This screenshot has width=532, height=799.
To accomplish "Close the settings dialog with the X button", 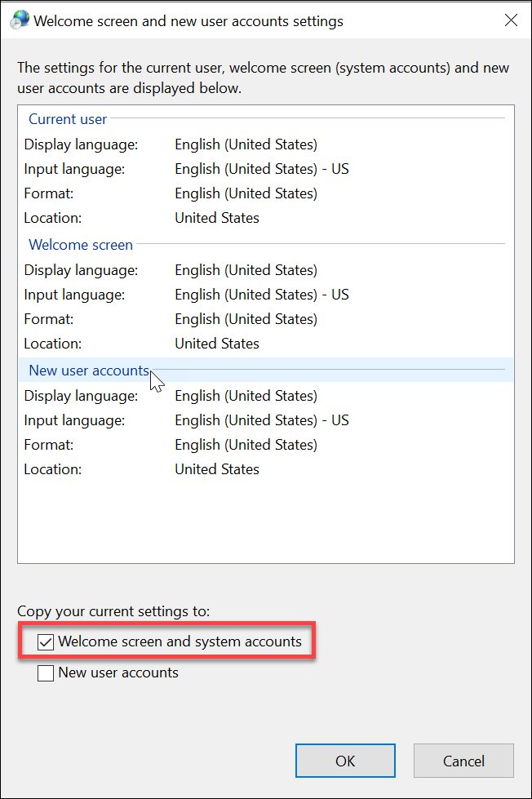I will pos(511,21).
